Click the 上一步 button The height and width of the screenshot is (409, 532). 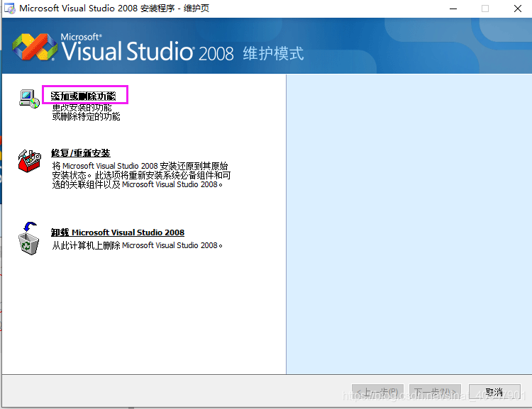coord(377,393)
